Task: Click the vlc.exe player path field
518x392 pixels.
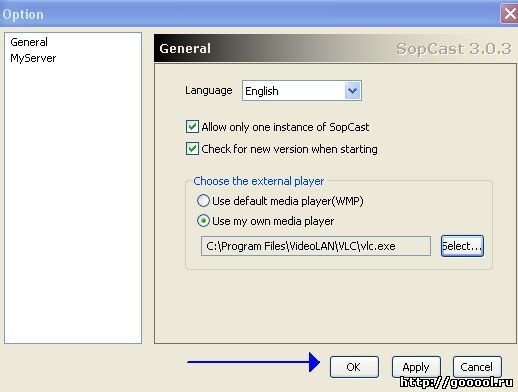Action: click(316, 246)
